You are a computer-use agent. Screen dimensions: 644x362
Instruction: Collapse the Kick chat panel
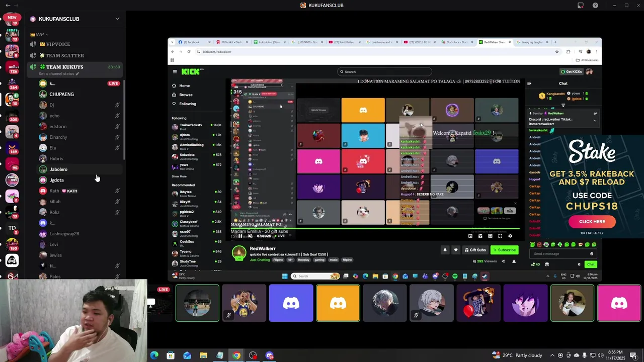tap(529, 83)
